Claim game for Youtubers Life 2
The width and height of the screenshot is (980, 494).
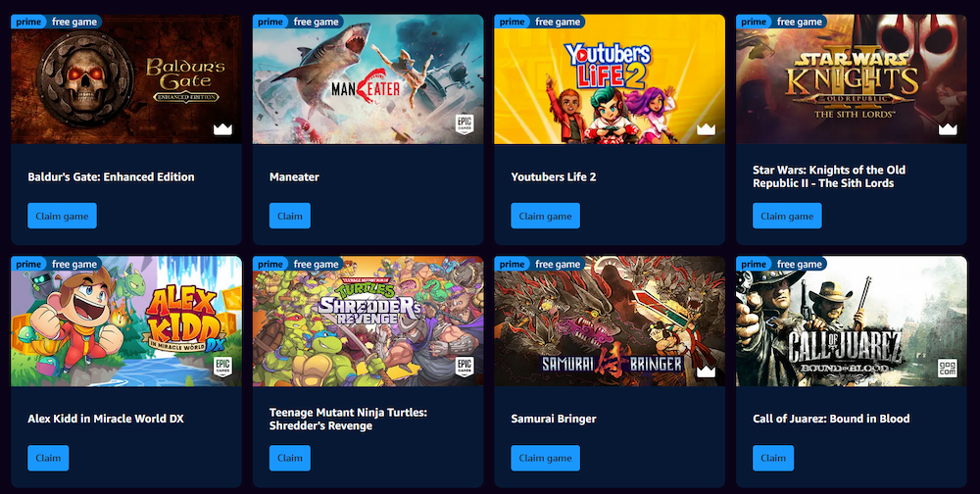545,216
